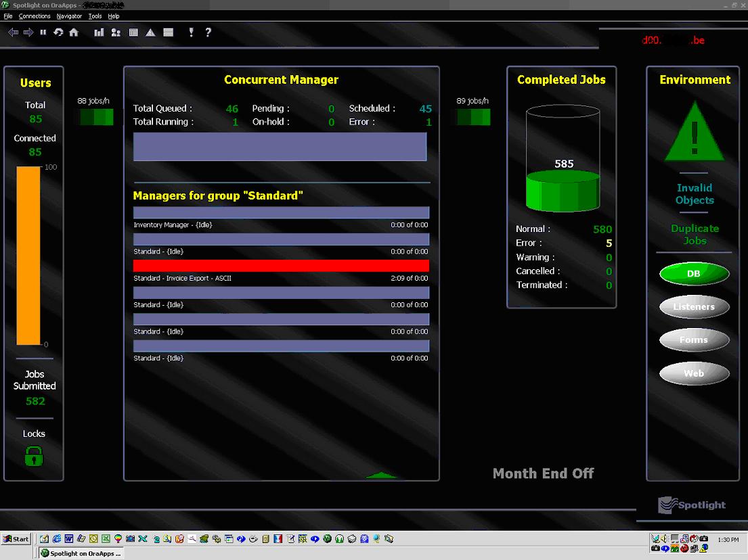Click the 89 jobs/h flow indicator

tap(473, 117)
